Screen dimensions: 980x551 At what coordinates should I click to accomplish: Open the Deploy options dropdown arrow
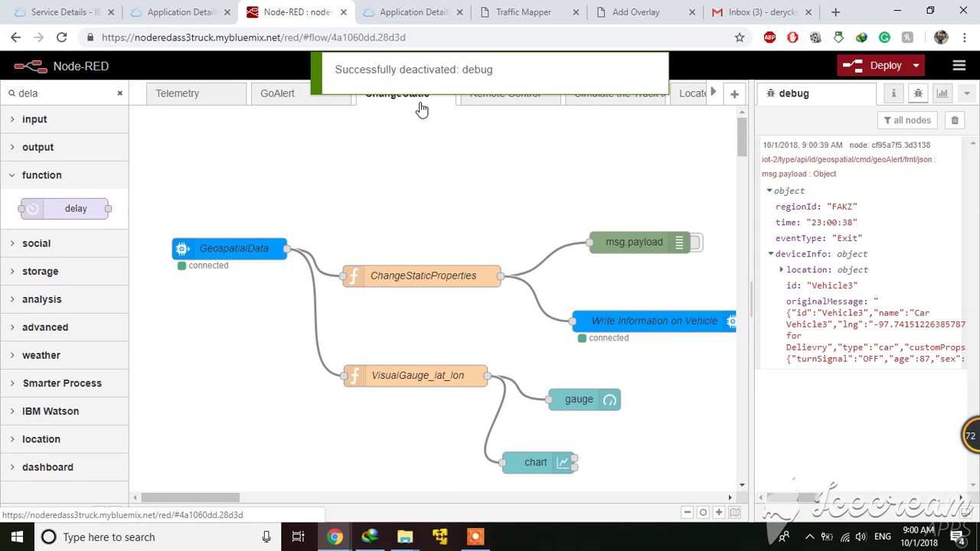point(916,66)
